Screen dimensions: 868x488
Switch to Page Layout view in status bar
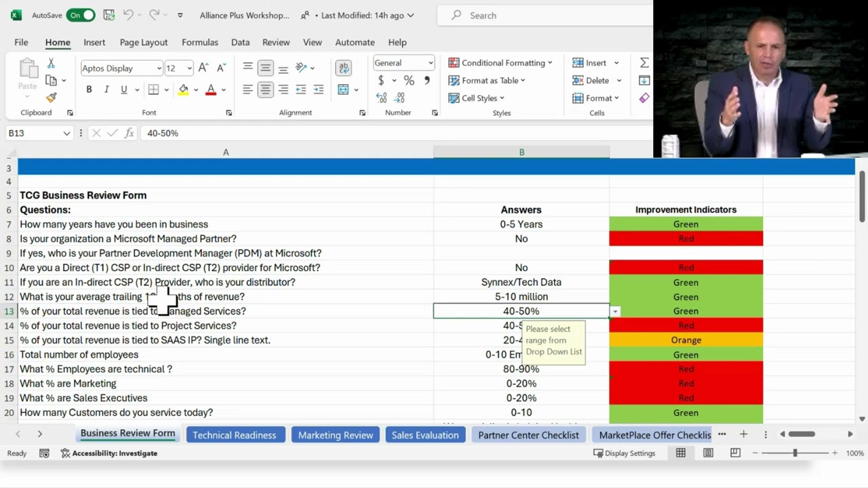pyautogui.click(x=708, y=453)
